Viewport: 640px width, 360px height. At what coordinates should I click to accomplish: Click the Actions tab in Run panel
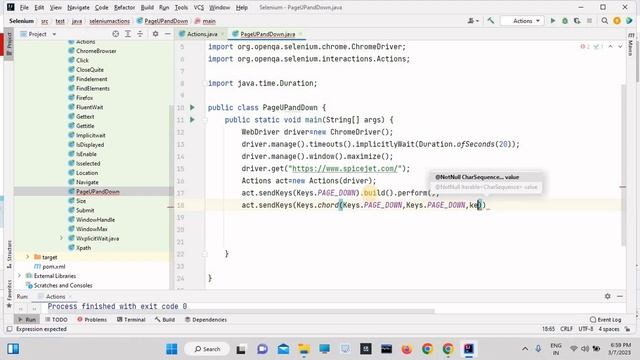point(55,297)
